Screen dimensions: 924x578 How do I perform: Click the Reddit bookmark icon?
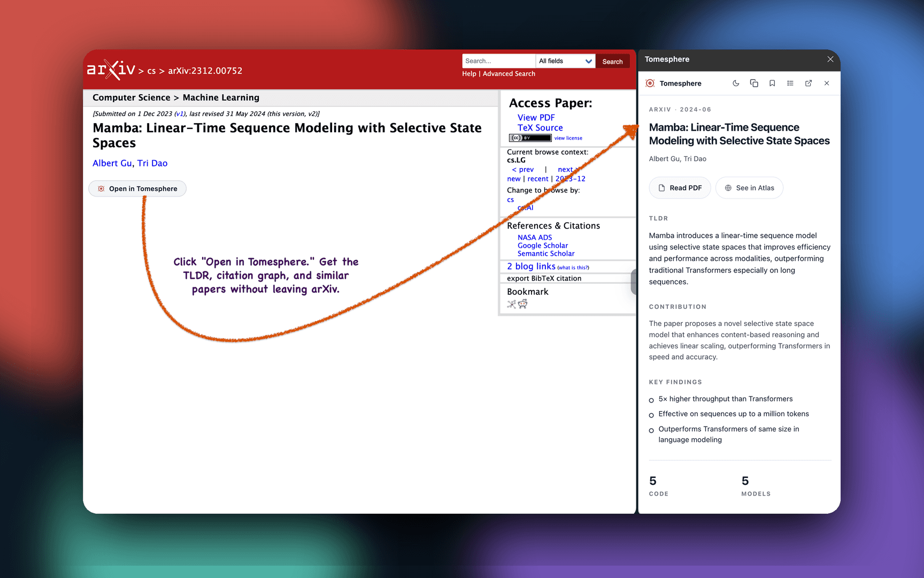point(523,304)
